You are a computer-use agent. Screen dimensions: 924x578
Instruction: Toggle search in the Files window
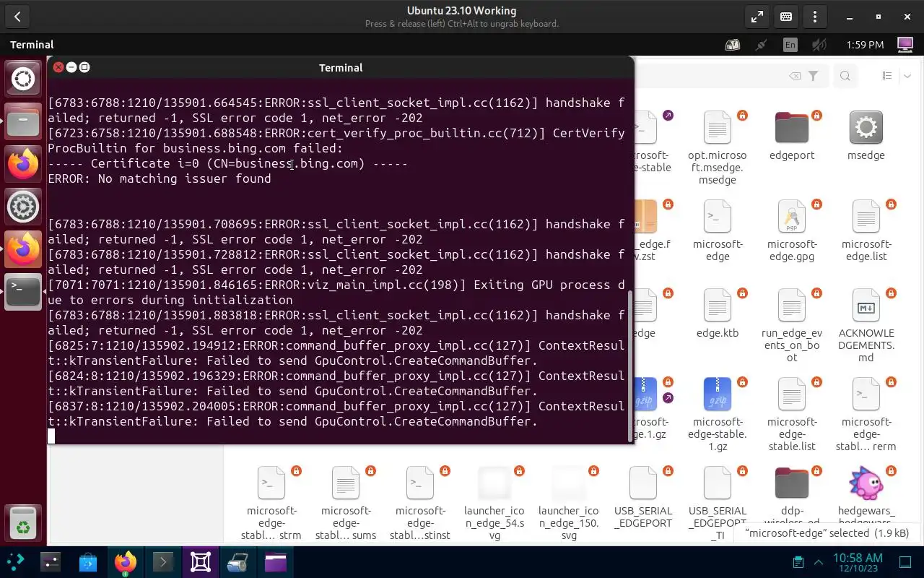(x=845, y=76)
